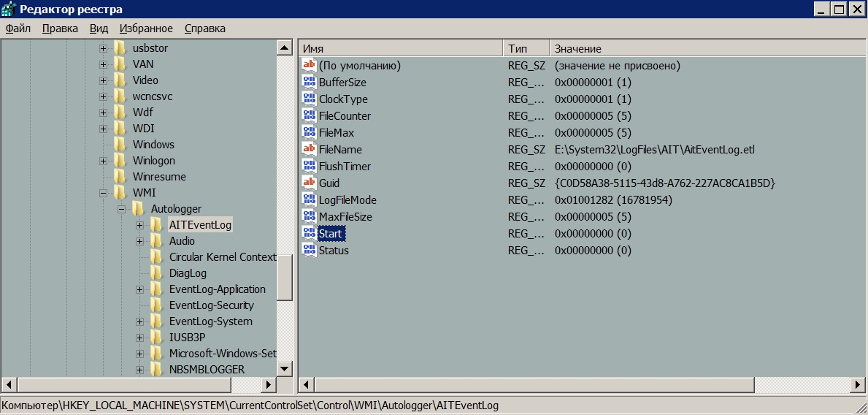Screen dimensions: 868x415
Task: Click the MaxFileSize DWORD value icon
Action: [x=309, y=217]
